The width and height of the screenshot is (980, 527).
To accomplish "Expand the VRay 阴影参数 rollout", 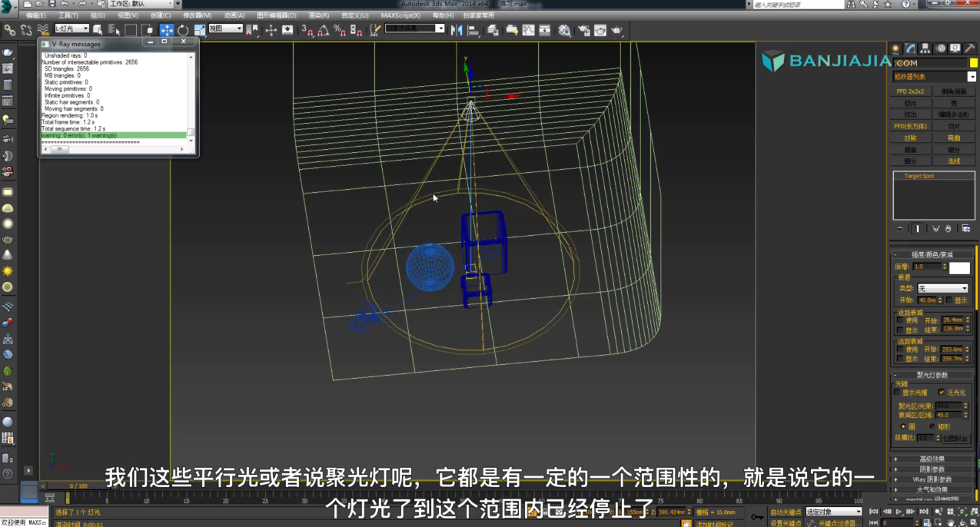I will point(932,479).
